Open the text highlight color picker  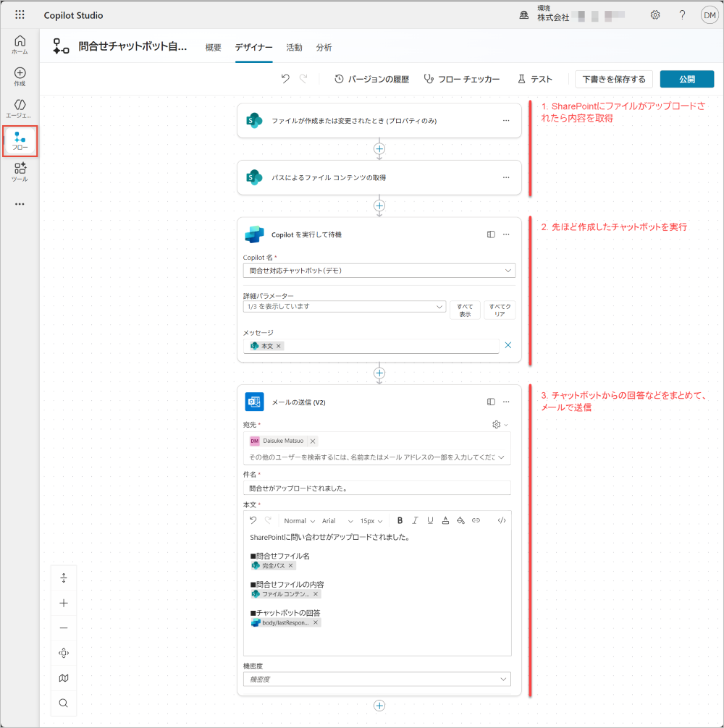tap(460, 520)
